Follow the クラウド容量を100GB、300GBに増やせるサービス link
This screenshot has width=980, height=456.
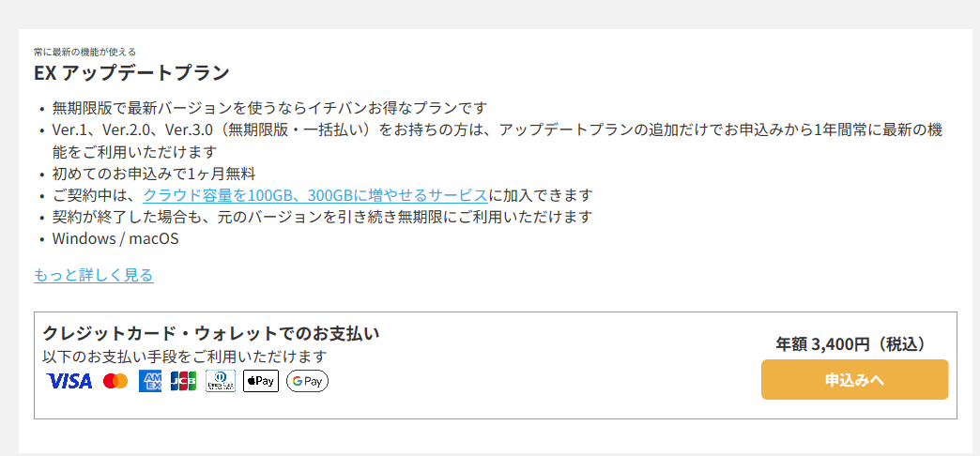[x=315, y=195]
